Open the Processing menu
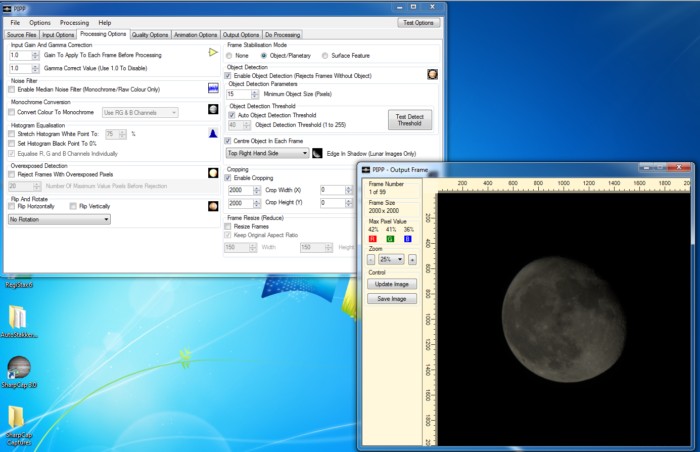 click(x=73, y=21)
